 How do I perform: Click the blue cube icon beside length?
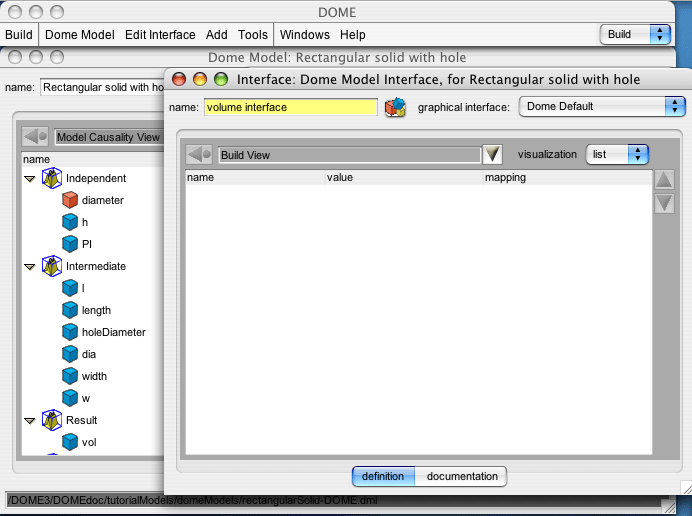click(70, 310)
